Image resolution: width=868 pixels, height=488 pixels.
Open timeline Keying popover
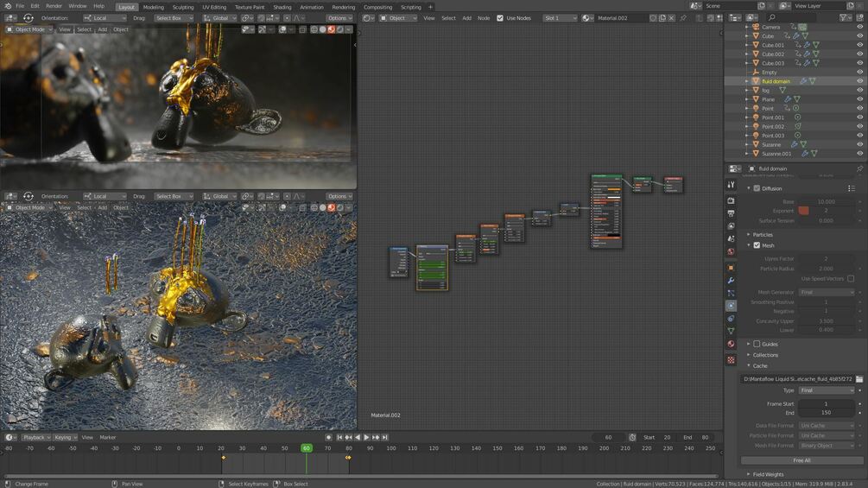[x=66, y=437]
